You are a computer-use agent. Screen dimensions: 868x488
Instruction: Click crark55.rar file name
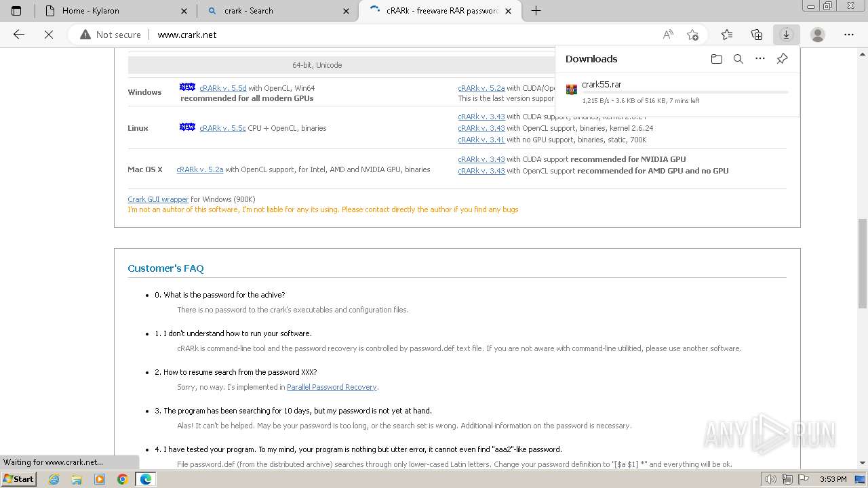(x=601, y=85)
